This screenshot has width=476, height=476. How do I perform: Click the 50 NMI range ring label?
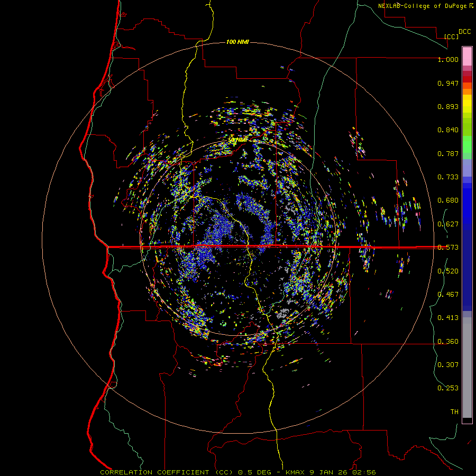click(237, 140)
